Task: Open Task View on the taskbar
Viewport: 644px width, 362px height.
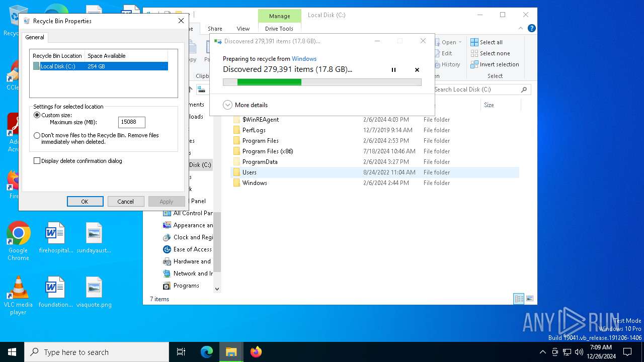Action: tap(181, 352)
